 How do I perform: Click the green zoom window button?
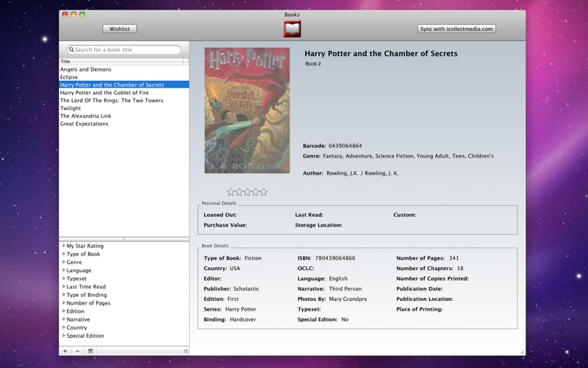click(82, 14)
